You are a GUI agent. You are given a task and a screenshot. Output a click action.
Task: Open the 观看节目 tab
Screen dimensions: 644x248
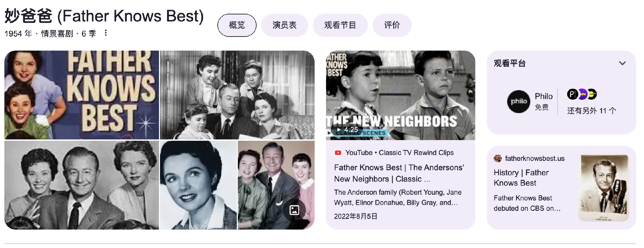tap(340, 25)
